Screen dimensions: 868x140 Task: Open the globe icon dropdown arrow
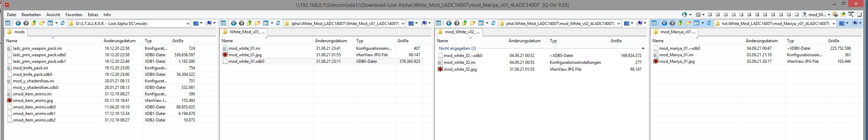tap(690, 15)
